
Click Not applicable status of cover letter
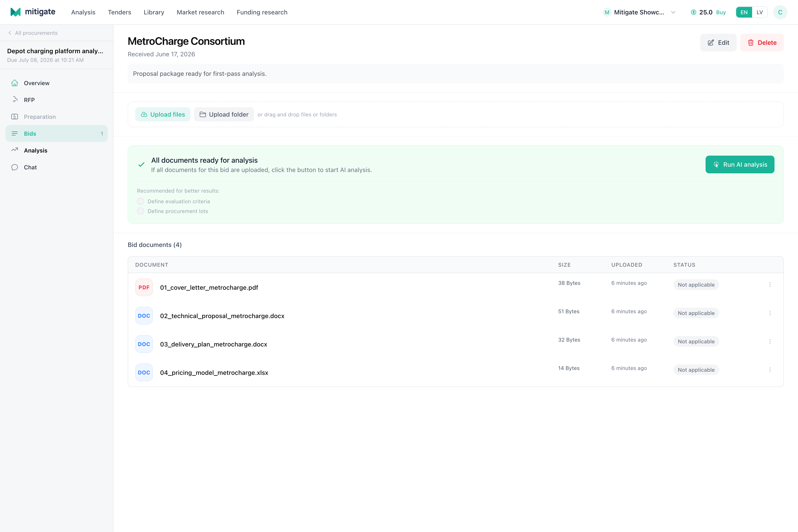(696, 285)
